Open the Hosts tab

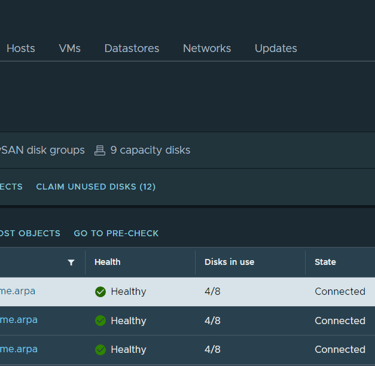coord(21,48)
